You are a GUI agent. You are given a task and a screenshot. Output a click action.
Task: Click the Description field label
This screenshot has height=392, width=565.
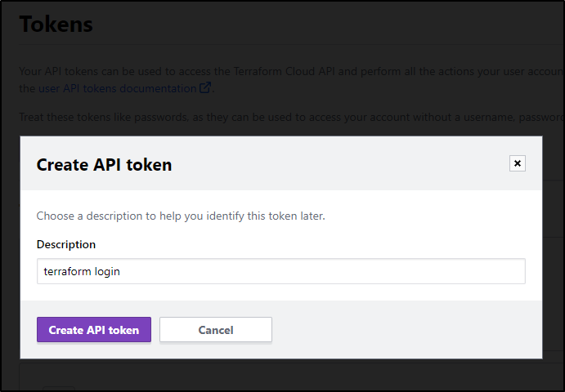point(66,244)
